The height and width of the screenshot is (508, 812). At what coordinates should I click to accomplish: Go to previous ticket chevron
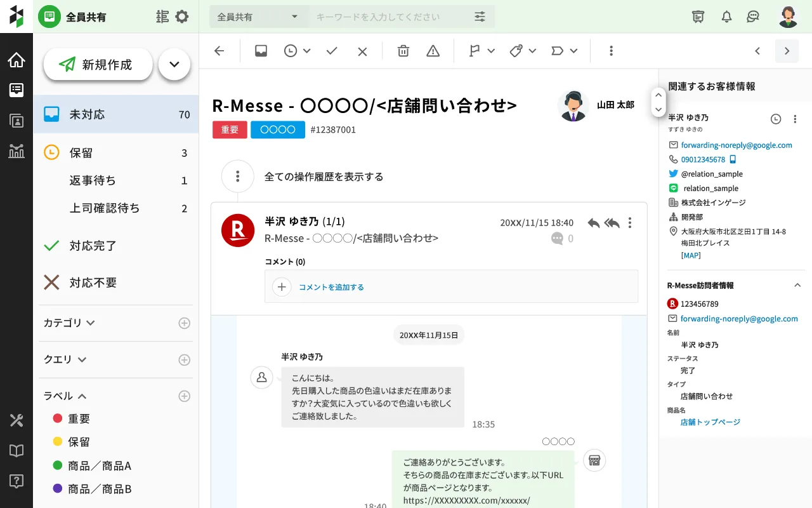[757, 51]
